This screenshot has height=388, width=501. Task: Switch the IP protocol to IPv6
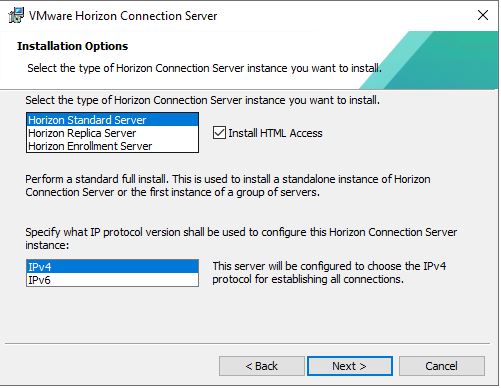click(112, 280)
